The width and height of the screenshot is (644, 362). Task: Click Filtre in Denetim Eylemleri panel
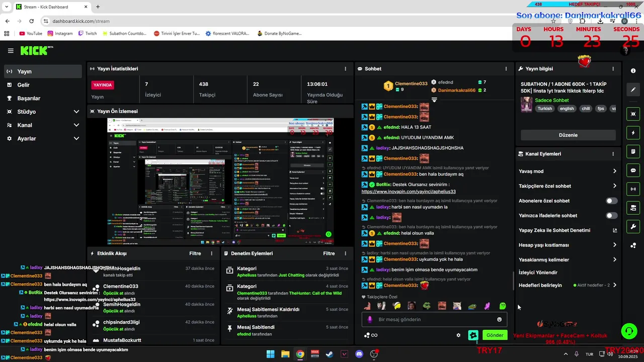click(x=329, y=253)
